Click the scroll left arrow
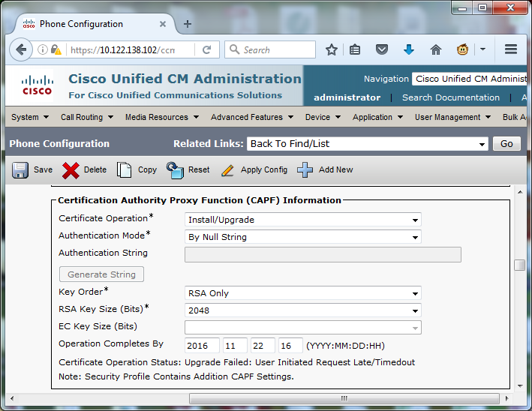Image resolution: width=532 pixels, height=411 pixels. pyautogui.click(x=12, y=398)
